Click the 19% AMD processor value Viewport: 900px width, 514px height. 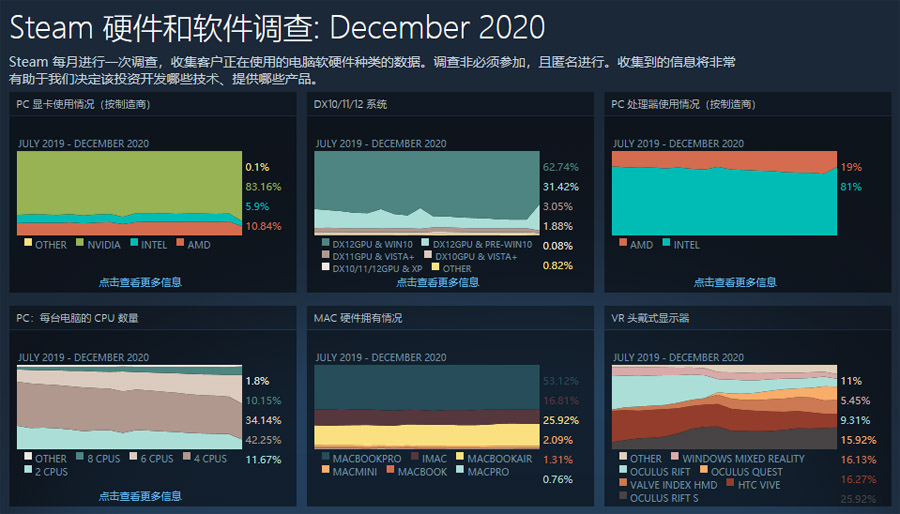click(x=851, y=168)
